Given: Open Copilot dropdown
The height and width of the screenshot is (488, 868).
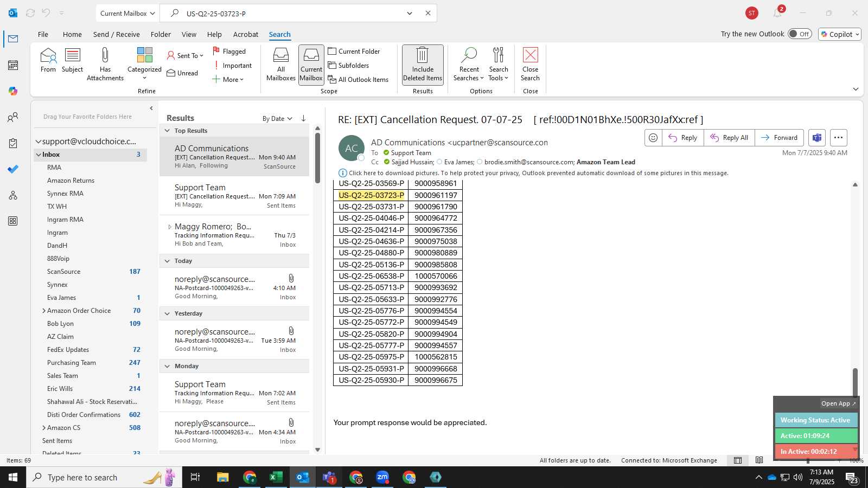Looking at the screenshot, I should tap(840, 34).
